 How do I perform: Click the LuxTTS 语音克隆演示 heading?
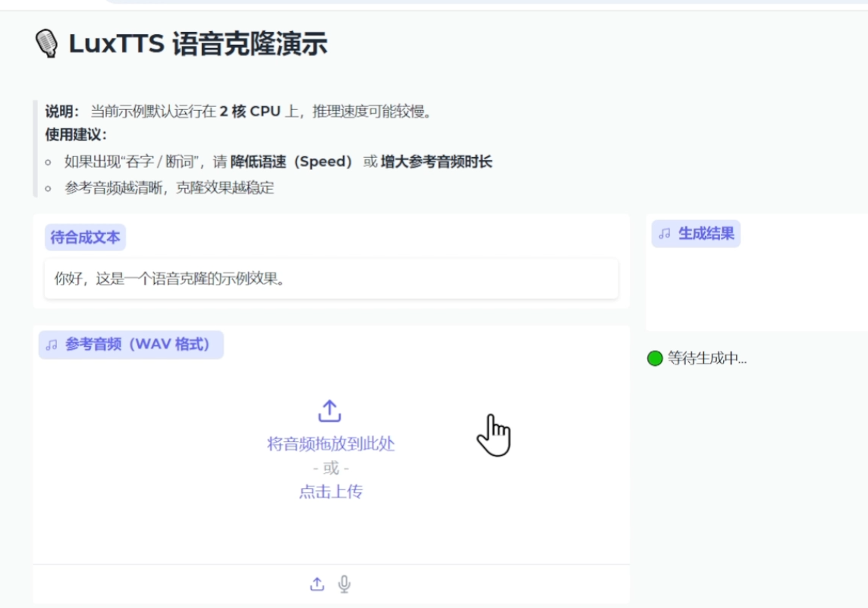coord(197,44)
